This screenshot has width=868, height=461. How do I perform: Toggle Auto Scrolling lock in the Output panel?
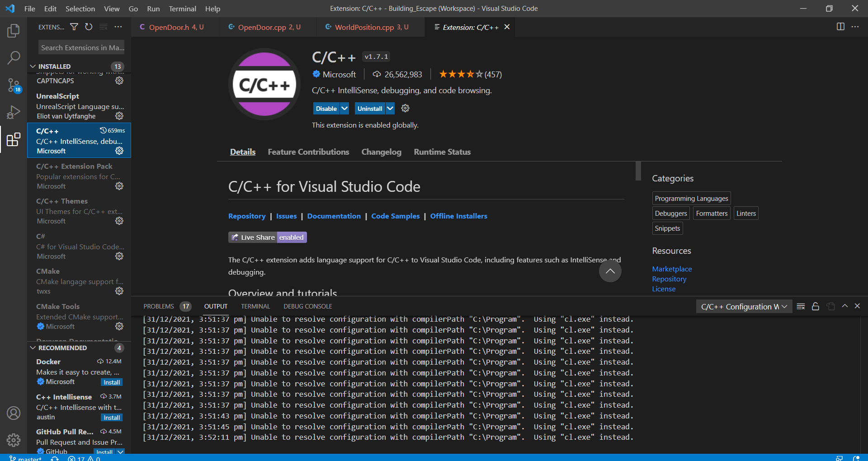[x=815, y=306]
